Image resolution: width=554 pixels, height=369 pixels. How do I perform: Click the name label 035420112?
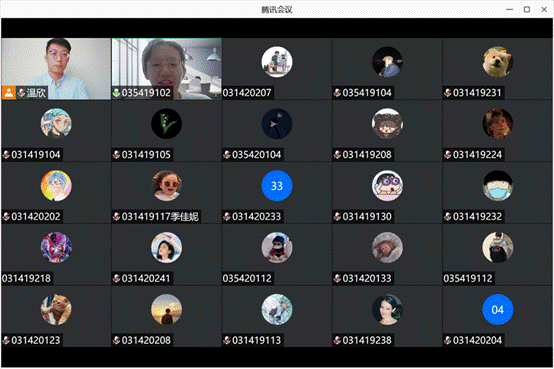click(x=247, y=279)
